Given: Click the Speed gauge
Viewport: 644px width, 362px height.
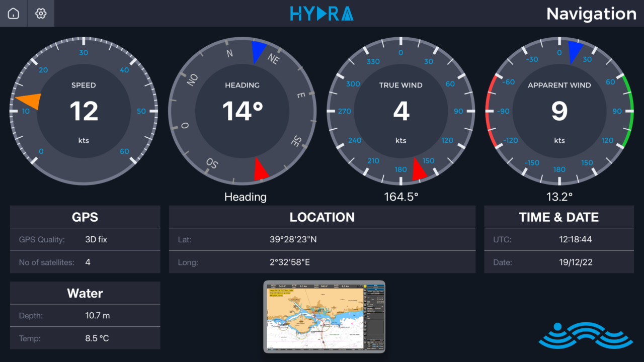Looking at the screenshot, I should [84, 111].
